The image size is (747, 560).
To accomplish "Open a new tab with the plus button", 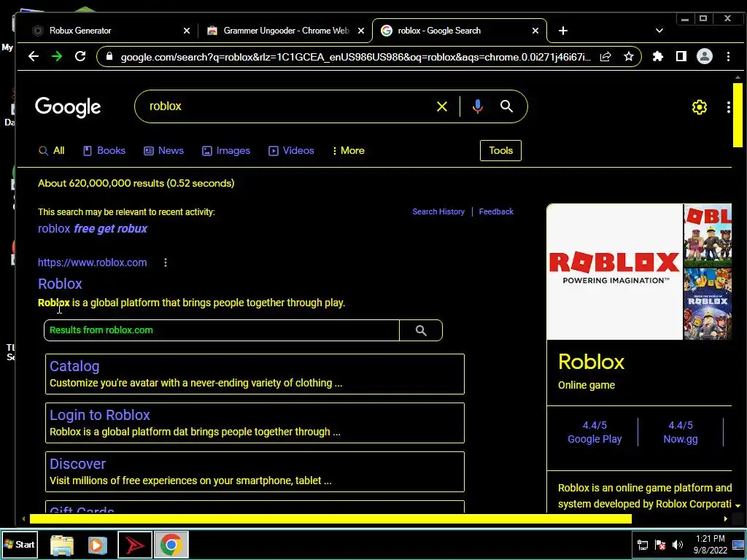I will 563,31.
